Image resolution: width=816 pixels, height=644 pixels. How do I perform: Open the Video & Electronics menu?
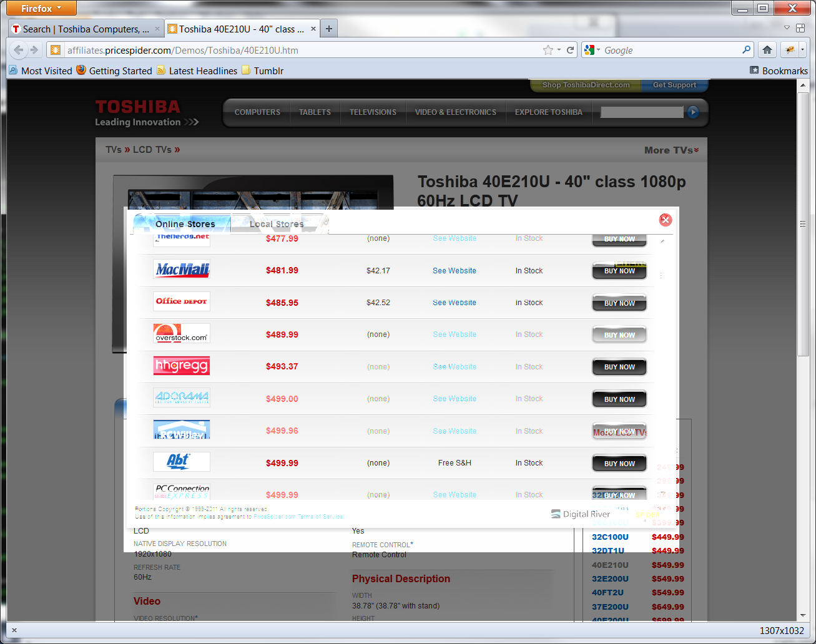click(x=456, y=112)
